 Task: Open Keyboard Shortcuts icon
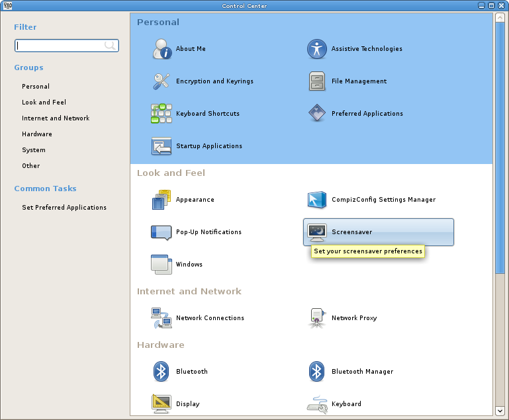point(162,114)
